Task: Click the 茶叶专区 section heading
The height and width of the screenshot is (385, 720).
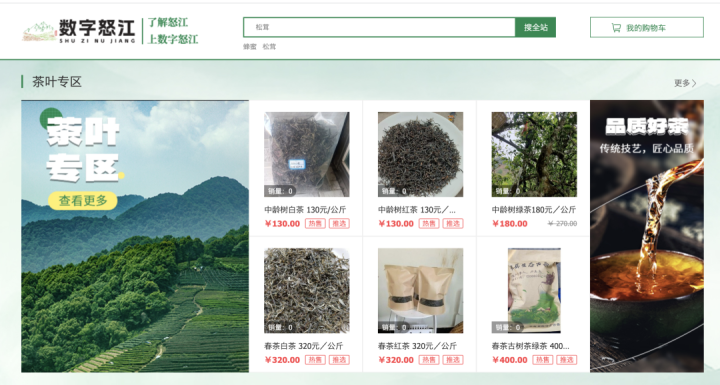Action: pyautogui.click(x=56, y=82)
